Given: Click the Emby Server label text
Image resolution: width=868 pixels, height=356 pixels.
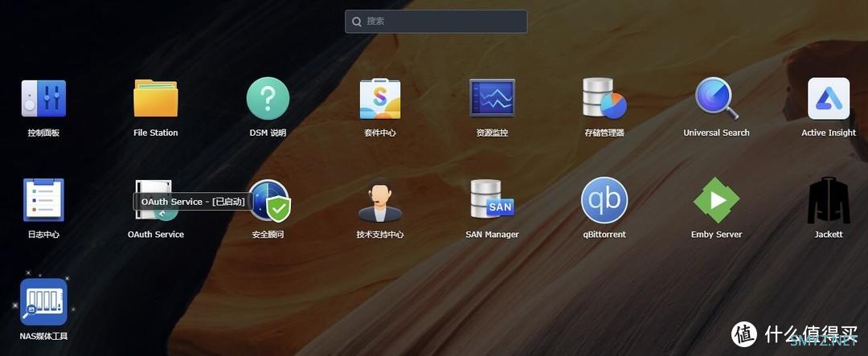Looking at the screenshot, I should coord(716,235).
